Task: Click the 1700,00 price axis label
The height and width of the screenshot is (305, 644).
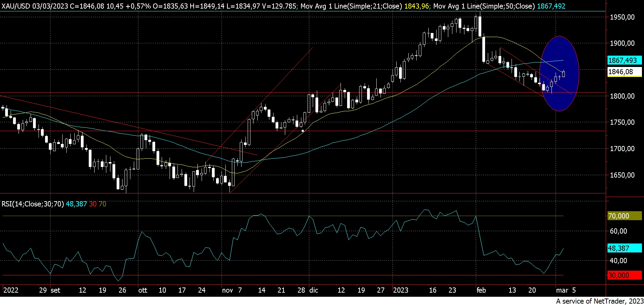Action: click(622, 149)
